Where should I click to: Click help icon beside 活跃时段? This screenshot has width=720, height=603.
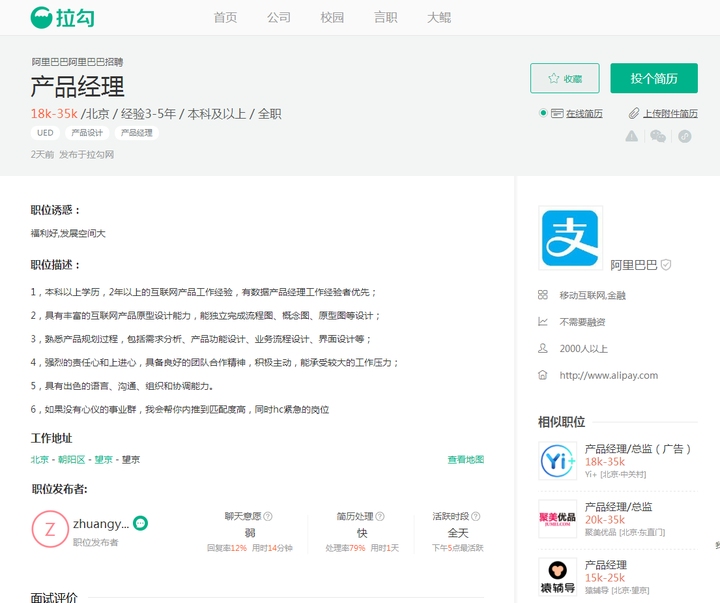pos(476,516)
